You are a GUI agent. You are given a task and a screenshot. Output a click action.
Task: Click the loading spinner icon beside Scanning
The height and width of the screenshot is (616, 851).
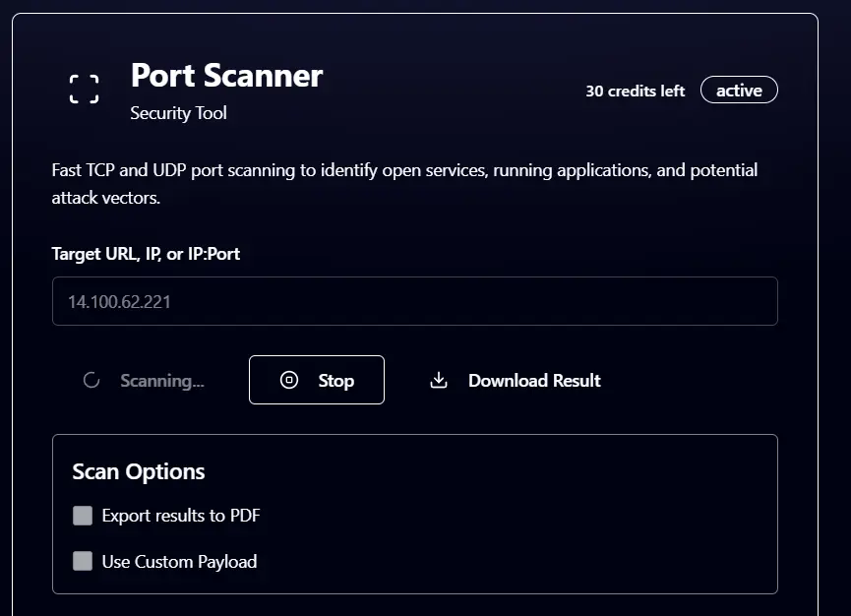pos(91,381)
